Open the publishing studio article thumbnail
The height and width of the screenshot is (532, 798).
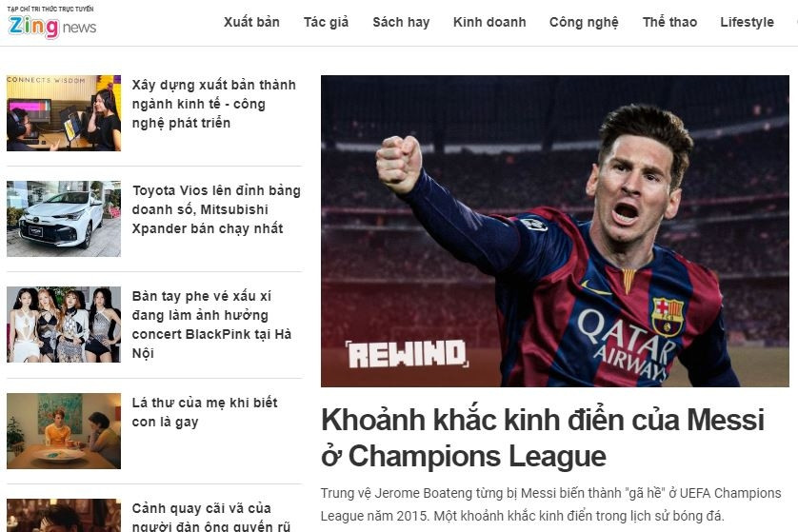pyautogui.click(x=64, y=113)
